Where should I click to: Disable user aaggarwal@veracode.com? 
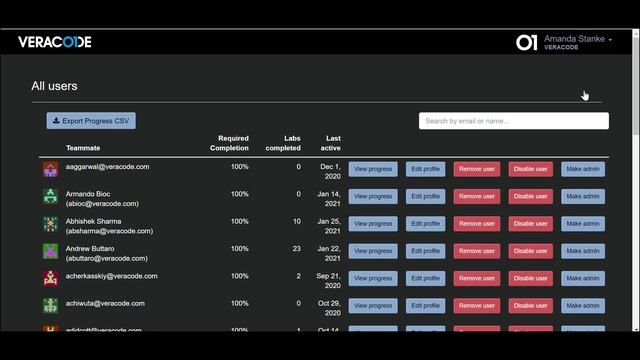[531, 169]
